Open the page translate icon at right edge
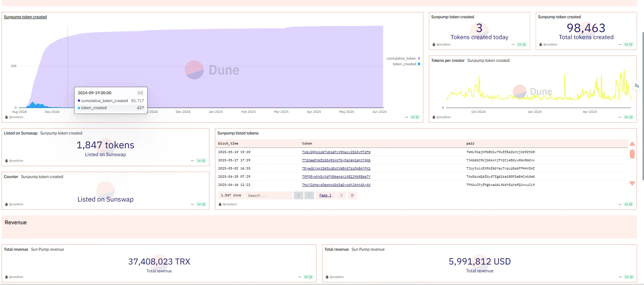This screenshot has width=644, height=285. pyautogui.click(x=637, y=86)
